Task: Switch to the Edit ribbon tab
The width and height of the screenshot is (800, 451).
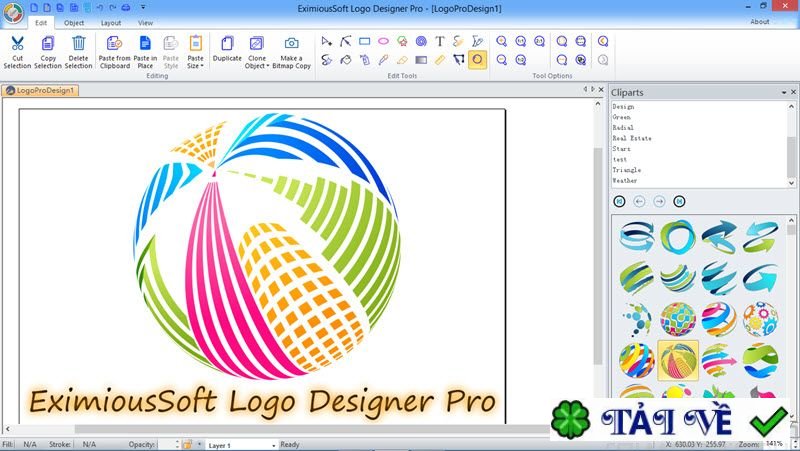Action: pyautogui.click(x=41, y=22)
